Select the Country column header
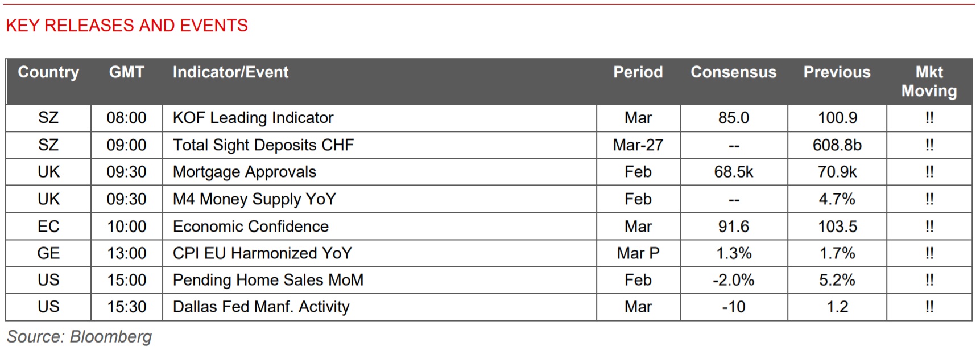This screenshot has height=350, width=980. pyautogui.click(x=48, y=72)
